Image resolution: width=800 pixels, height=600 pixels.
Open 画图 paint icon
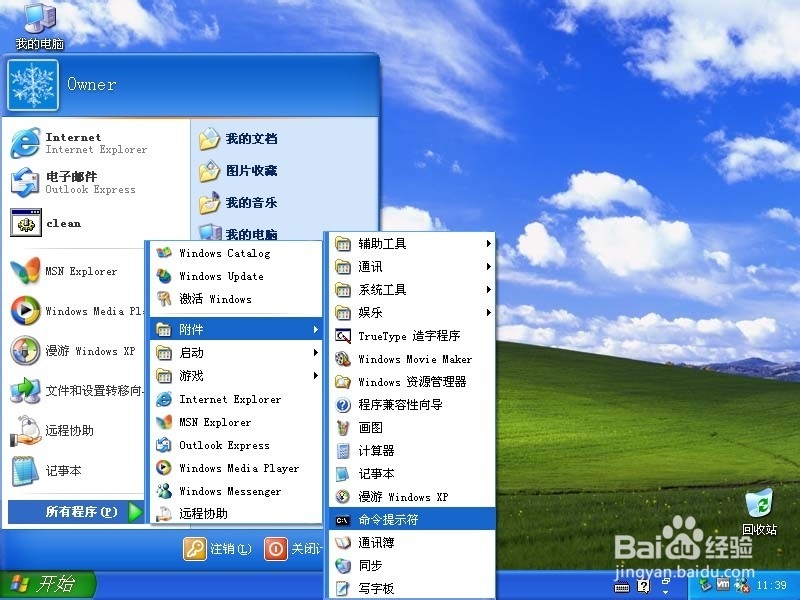click(343, 428)
